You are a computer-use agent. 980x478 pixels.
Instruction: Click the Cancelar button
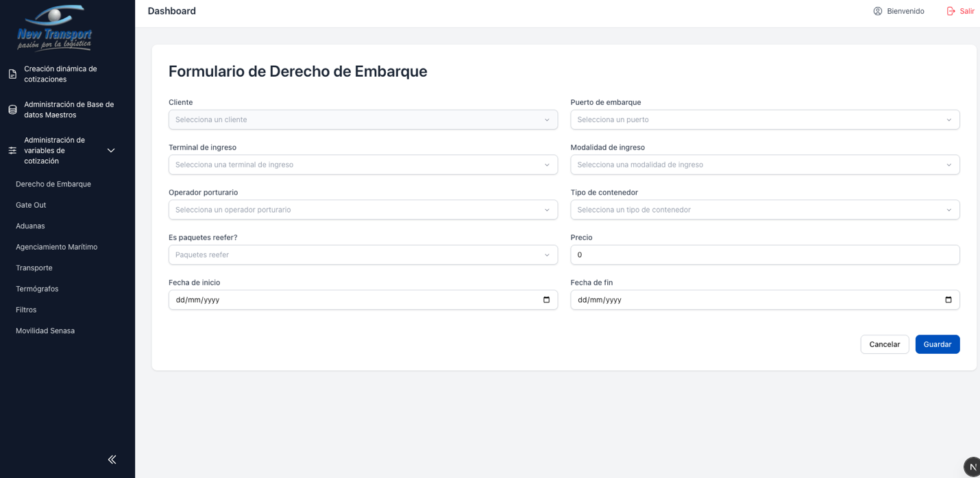click(884, 344)
